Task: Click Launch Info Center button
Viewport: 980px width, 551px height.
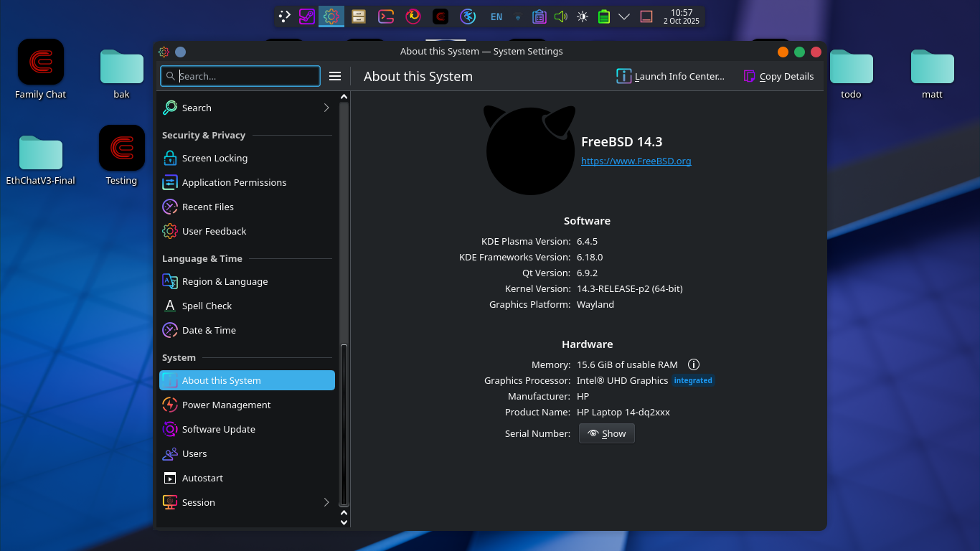Action: click(670, 76)
